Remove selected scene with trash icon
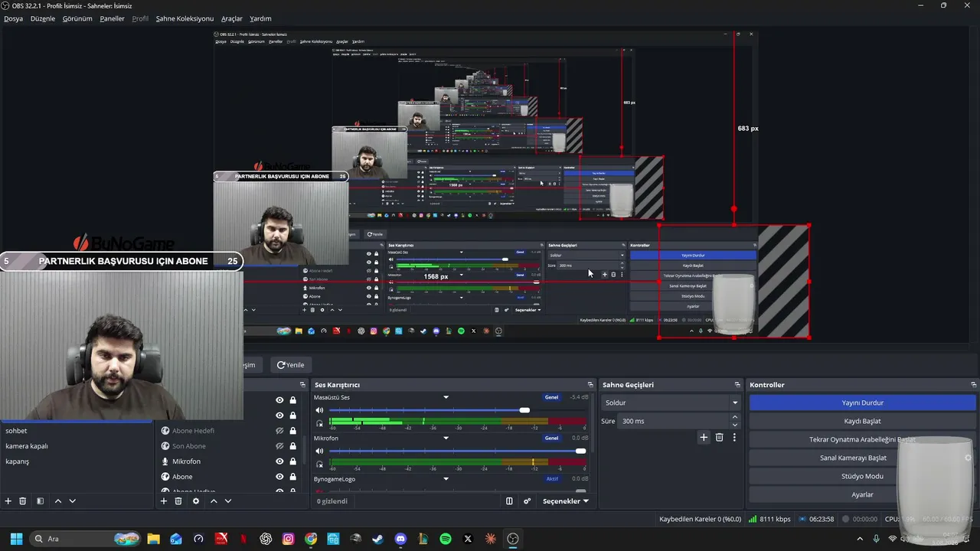 pos(23,501)
